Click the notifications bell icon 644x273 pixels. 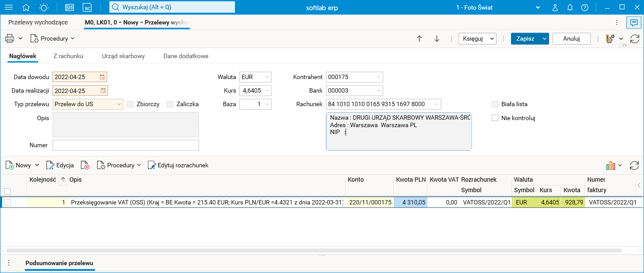pos(570,7)
